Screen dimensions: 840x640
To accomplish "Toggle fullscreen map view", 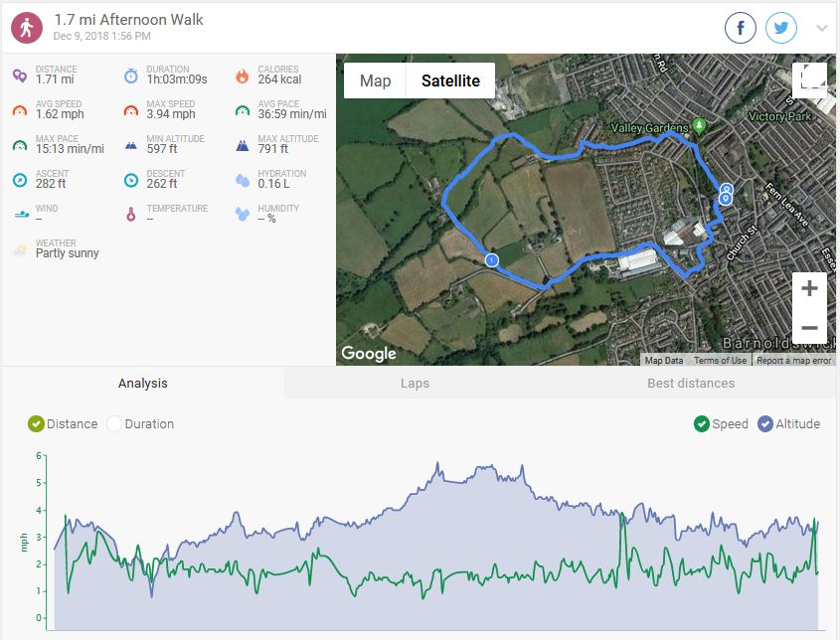I will click(x=809, y=80).
